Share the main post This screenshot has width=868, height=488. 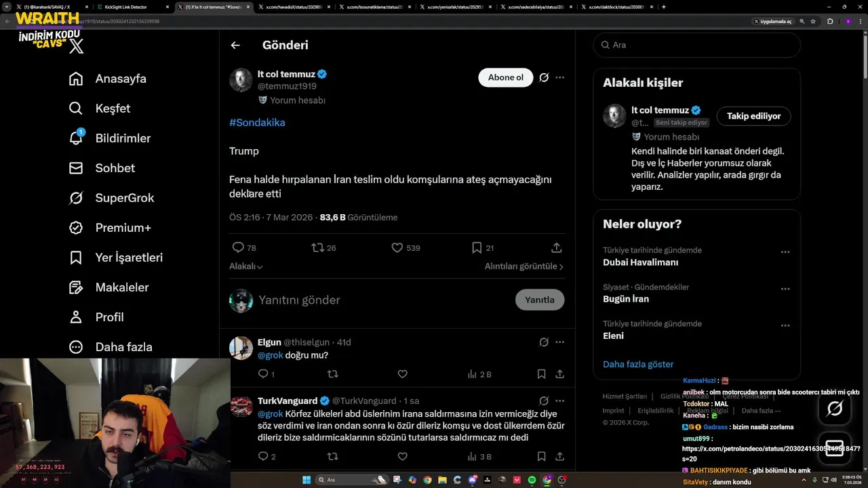pos(556,248)
